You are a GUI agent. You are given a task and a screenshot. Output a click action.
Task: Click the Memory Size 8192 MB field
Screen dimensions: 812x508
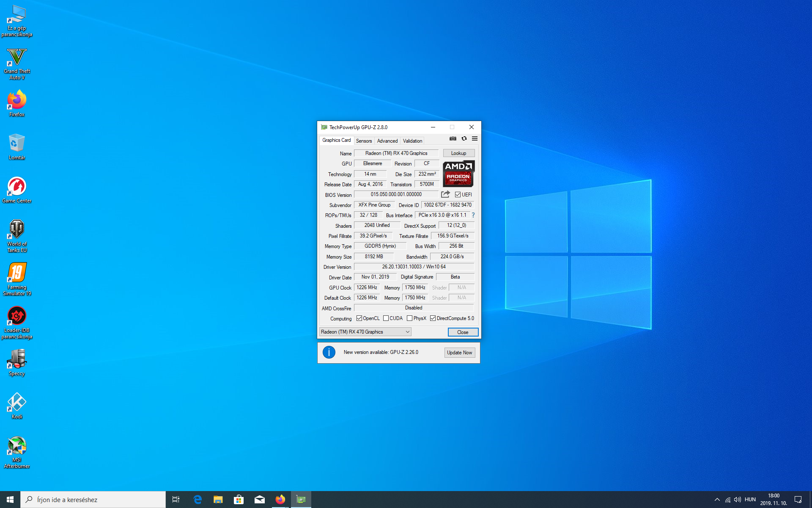coord(374,257)
